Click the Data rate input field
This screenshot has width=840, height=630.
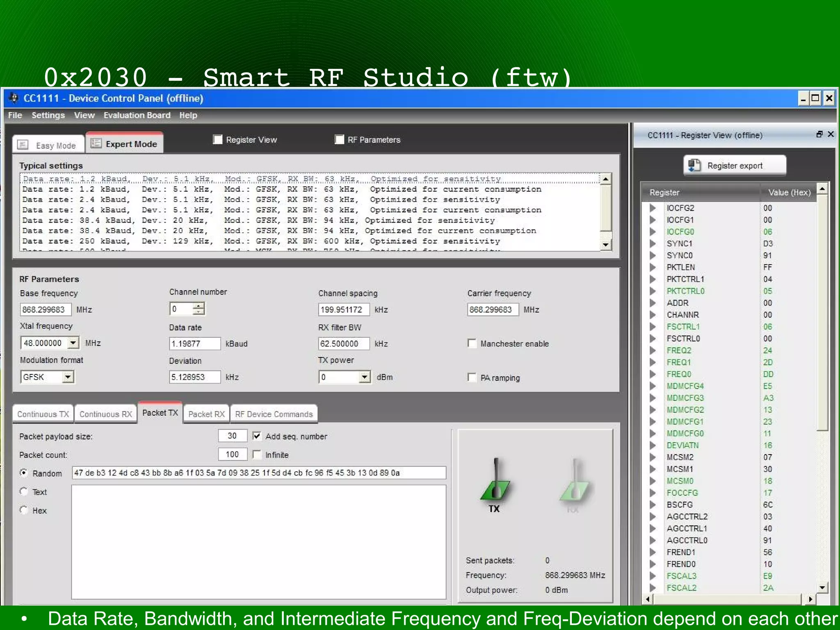pos(195,343)
